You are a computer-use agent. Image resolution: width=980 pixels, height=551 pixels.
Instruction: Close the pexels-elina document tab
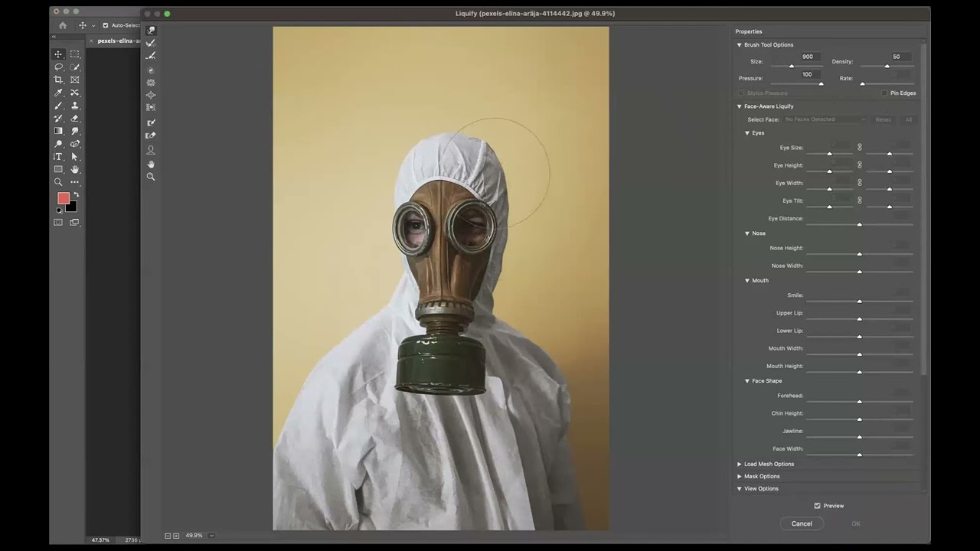point(91,41)
